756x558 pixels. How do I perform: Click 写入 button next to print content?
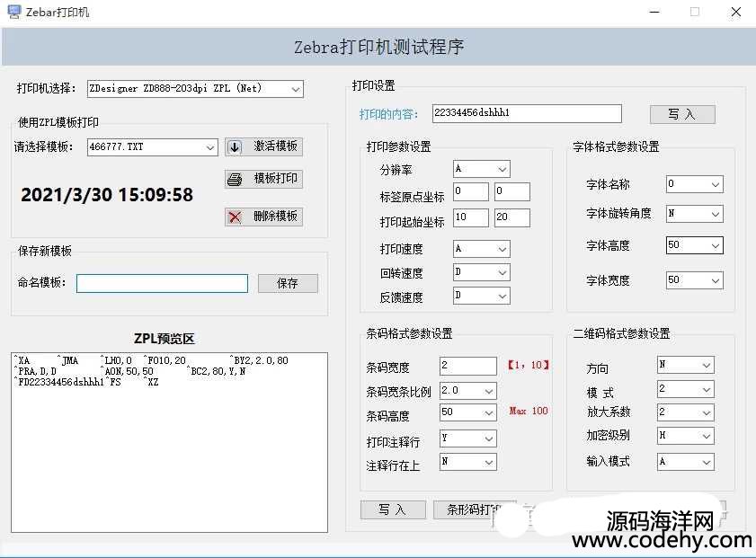(x=682, y=114)
